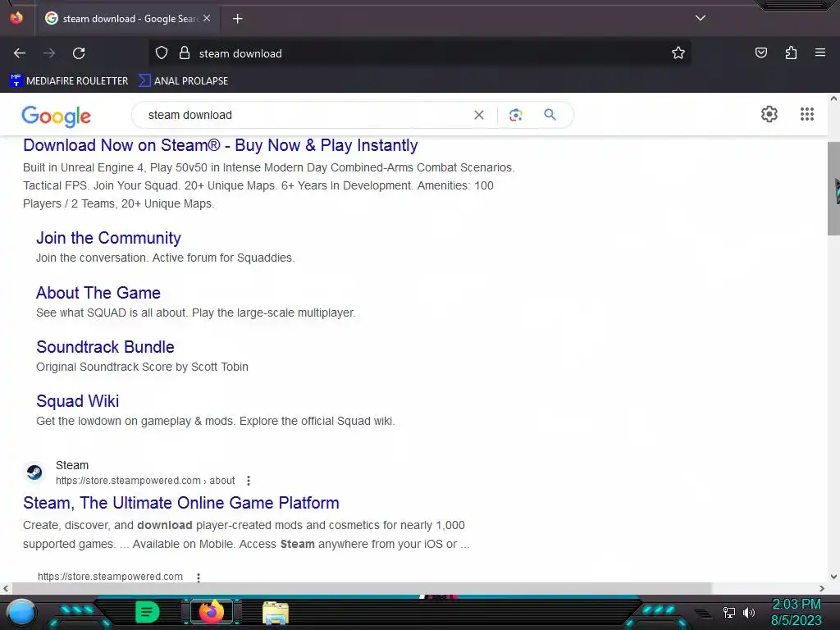Click the scroll down arrow of page
Viewport: 840px width, 630px height.
coord(833,577)
